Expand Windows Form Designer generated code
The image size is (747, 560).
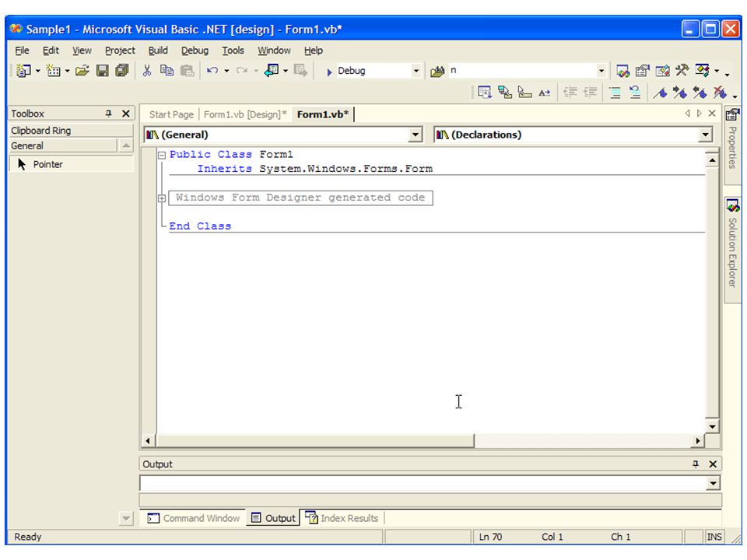coord(162,198)
